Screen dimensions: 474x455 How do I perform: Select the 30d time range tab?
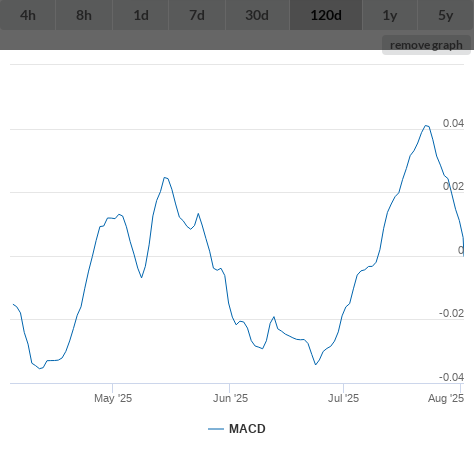pyautogui.click(x=257, y=15)
